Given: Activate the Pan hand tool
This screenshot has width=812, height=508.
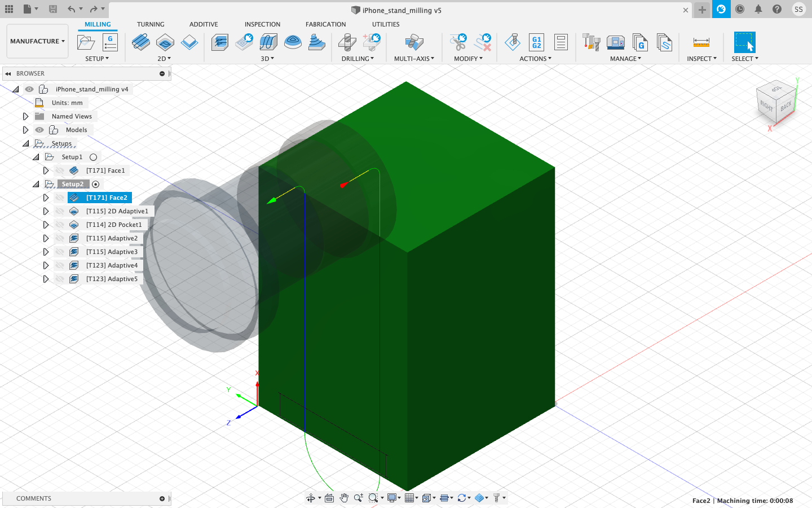Looking at the screenshot, I should [x=344, y=498].
